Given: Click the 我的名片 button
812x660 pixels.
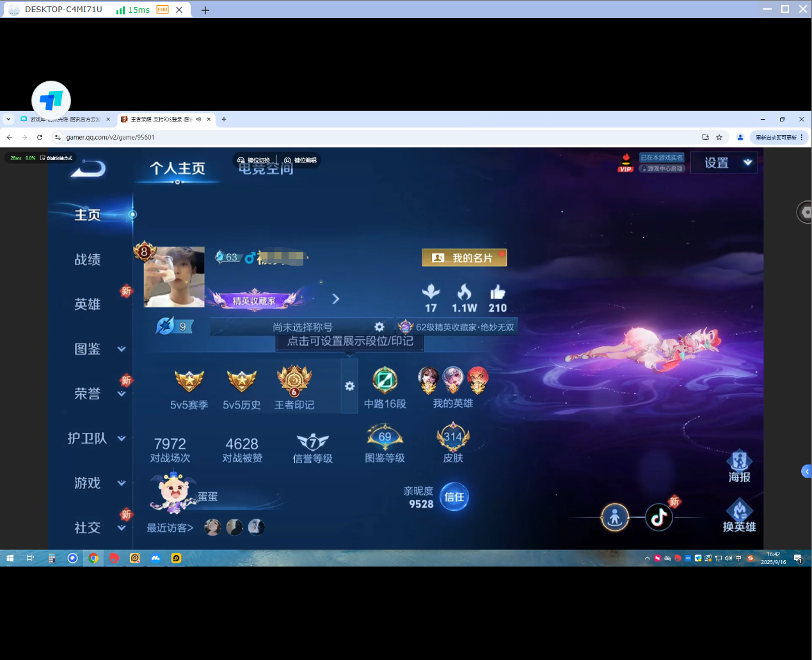Looking at the screenshot, I should [x=464, y=257].
